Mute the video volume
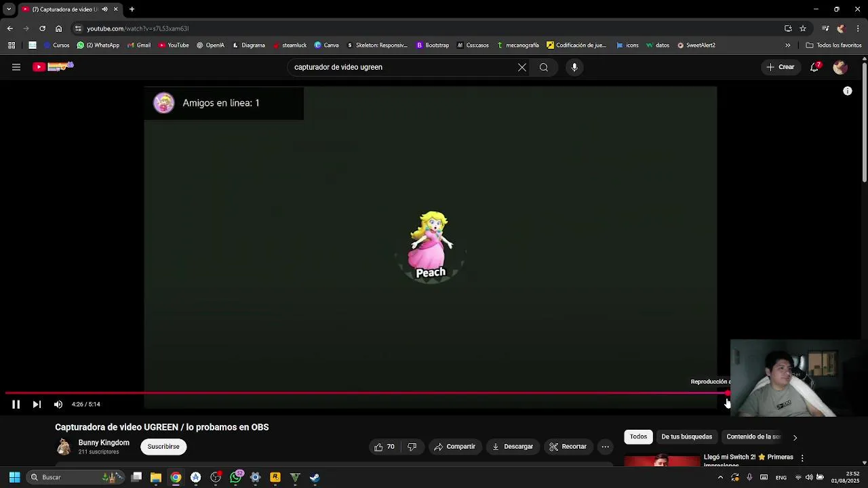Screen dimensions: 868x488 (x=58, y=404)
